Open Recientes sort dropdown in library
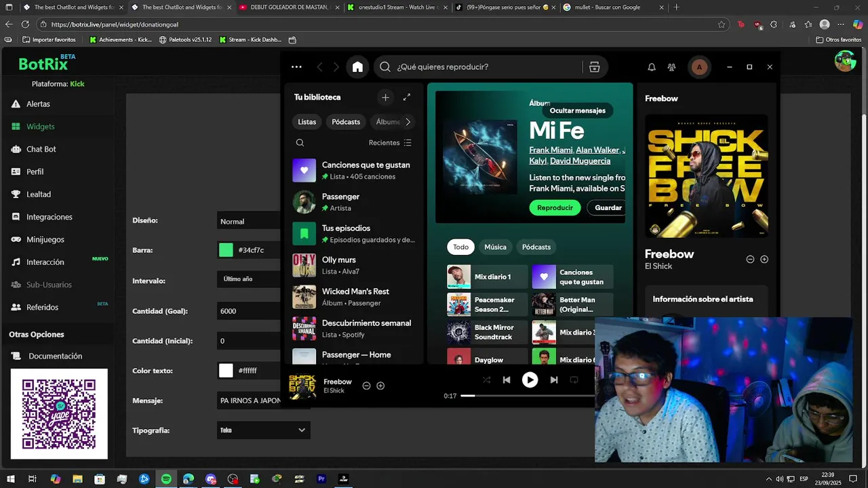Screen dimensions: 868x488 390,143
